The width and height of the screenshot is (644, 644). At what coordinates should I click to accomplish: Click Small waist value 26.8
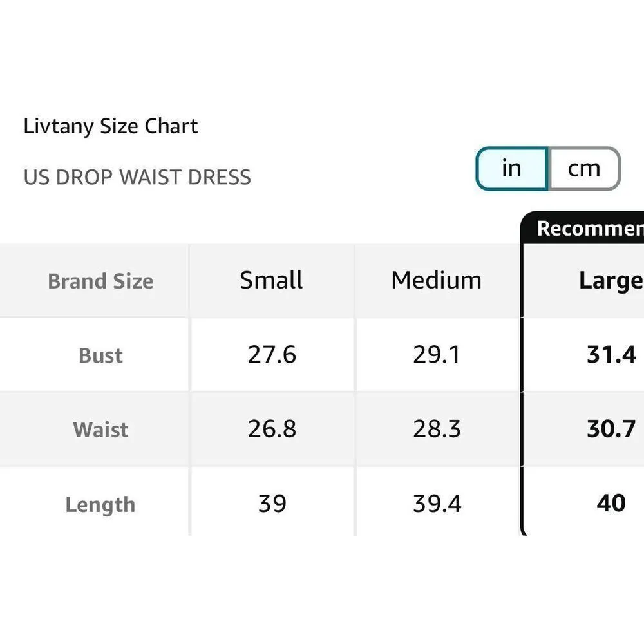(x=272, y=429)
